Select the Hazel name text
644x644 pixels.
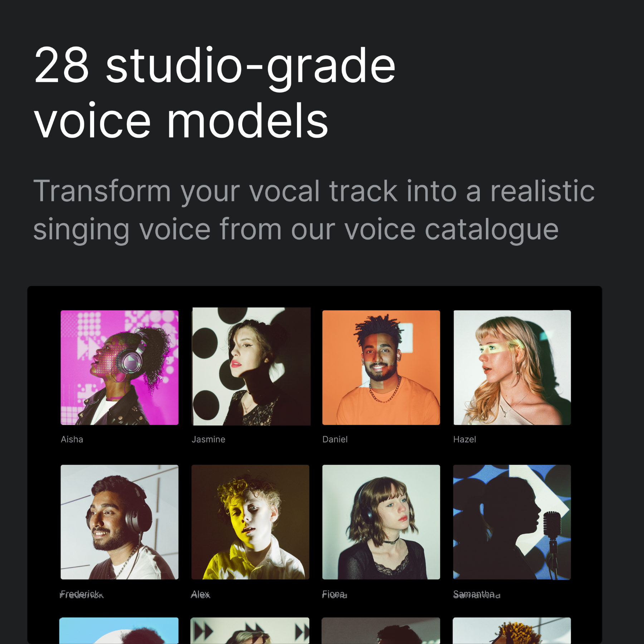tap(464, 439)
